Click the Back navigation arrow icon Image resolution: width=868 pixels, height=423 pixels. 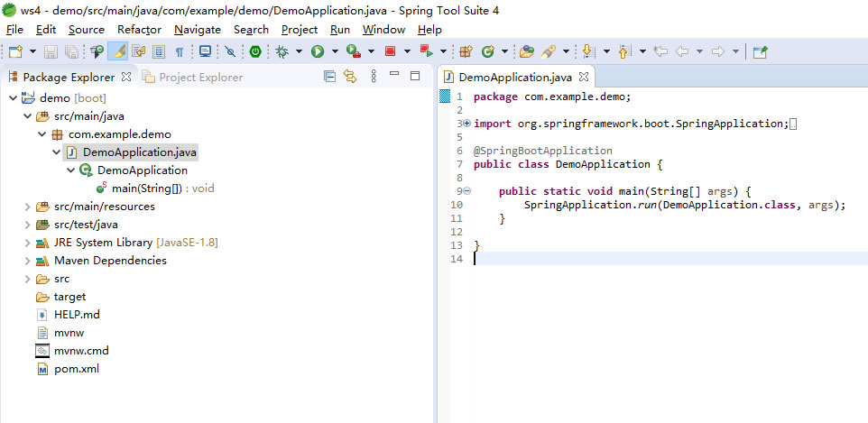pyautogui.click(x=682, y=52)
